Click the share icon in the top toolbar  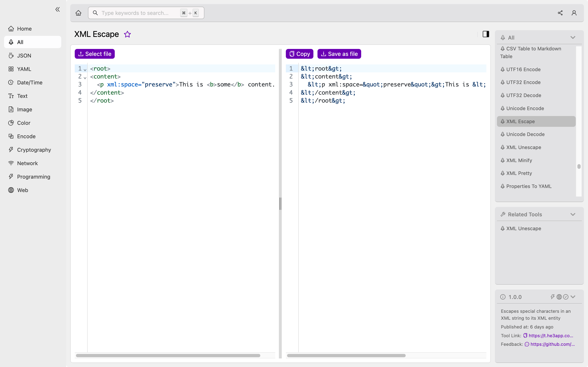[560, 13]
